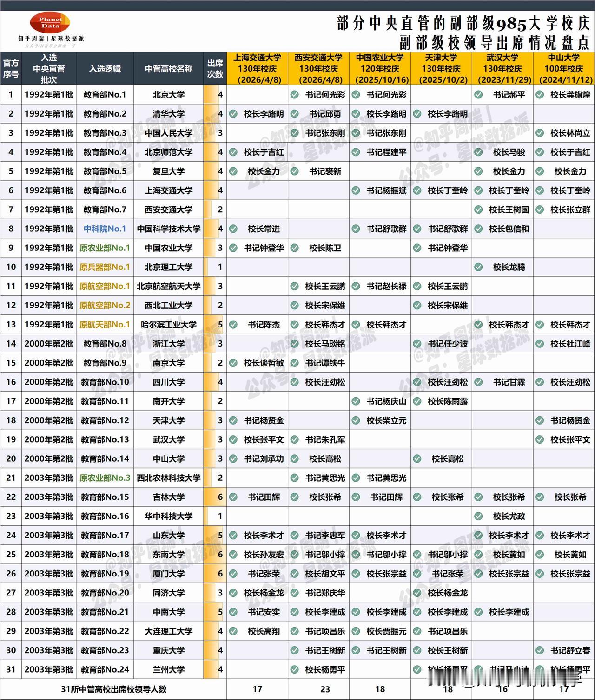Select the 知乎周瑞 | 星球数据派 caption under the logo
The height and width of the screenshot is (700, 595).
point(51,39)
